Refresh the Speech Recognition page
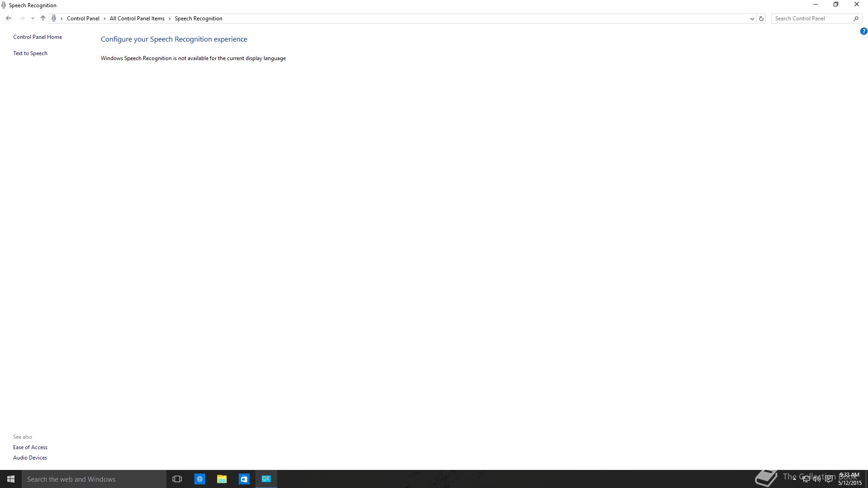 pyautogui.click(x=761, y=19)
